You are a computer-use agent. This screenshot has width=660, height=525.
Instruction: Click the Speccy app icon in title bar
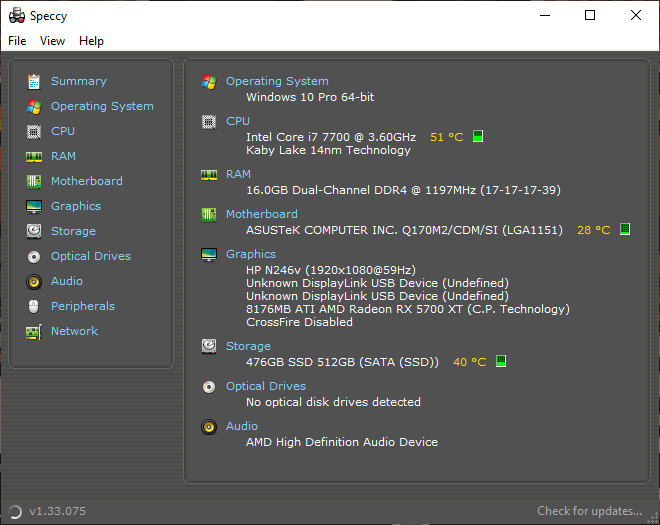point(17,16)
